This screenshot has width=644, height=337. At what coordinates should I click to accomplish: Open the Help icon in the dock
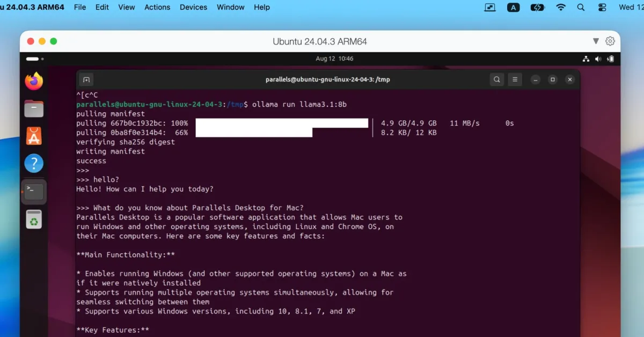coord(34,164)
